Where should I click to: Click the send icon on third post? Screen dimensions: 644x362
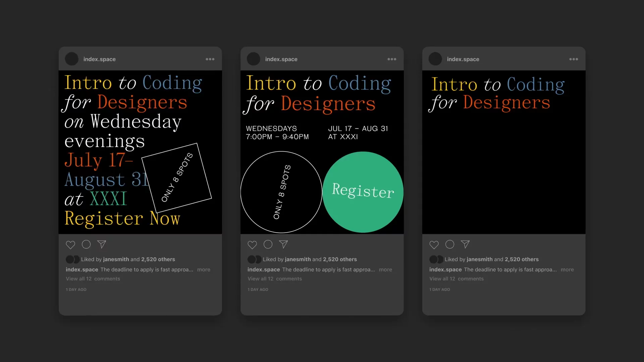(465, 244)
